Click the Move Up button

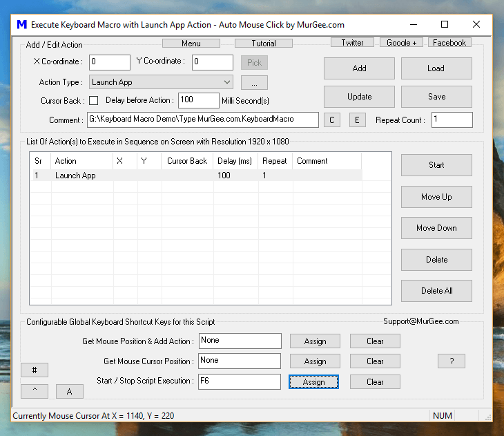point(436,197)
